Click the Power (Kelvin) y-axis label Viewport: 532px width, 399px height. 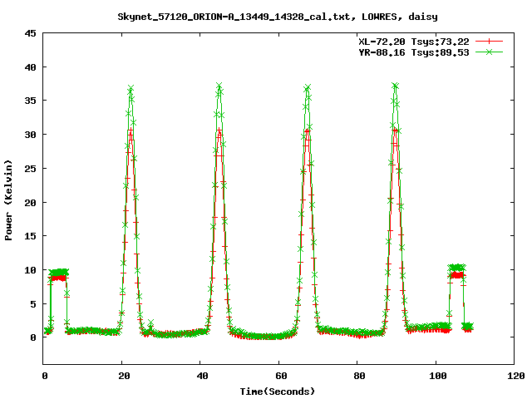pos(8,200)
